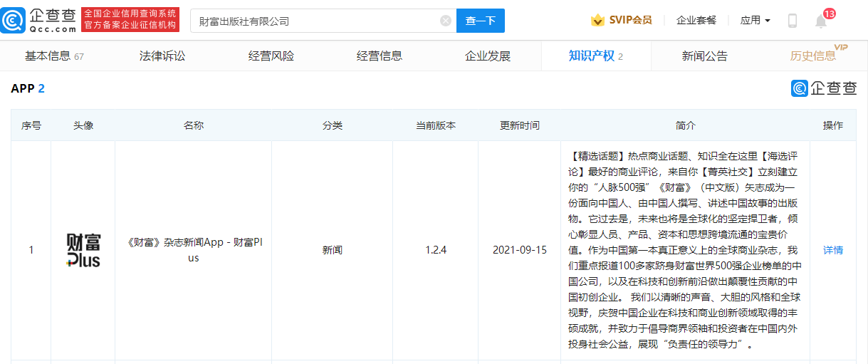Image resolution: width=868 pixels, height=364 pixels.
Task: Open the 法律诉讼 tab
Action: click(x=162, y=56)
